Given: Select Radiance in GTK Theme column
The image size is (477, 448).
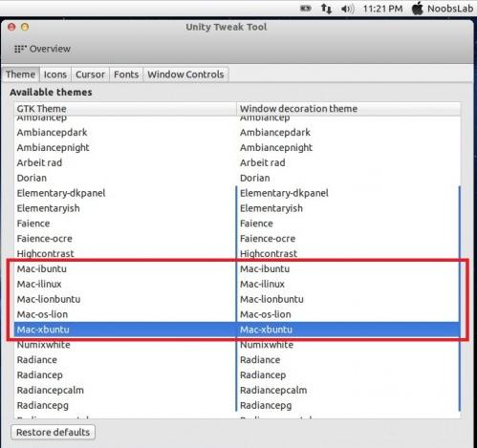Looking at the screenshot, I should click(125, 360).
